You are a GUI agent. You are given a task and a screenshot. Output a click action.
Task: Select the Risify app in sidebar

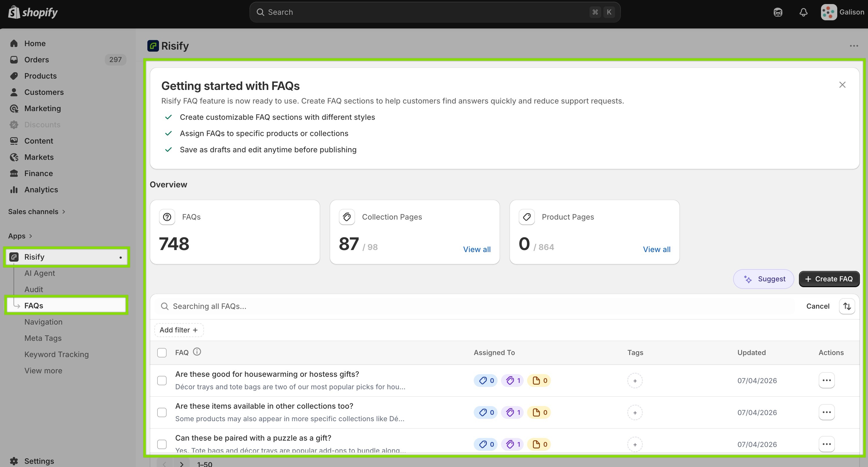point(66,257)
